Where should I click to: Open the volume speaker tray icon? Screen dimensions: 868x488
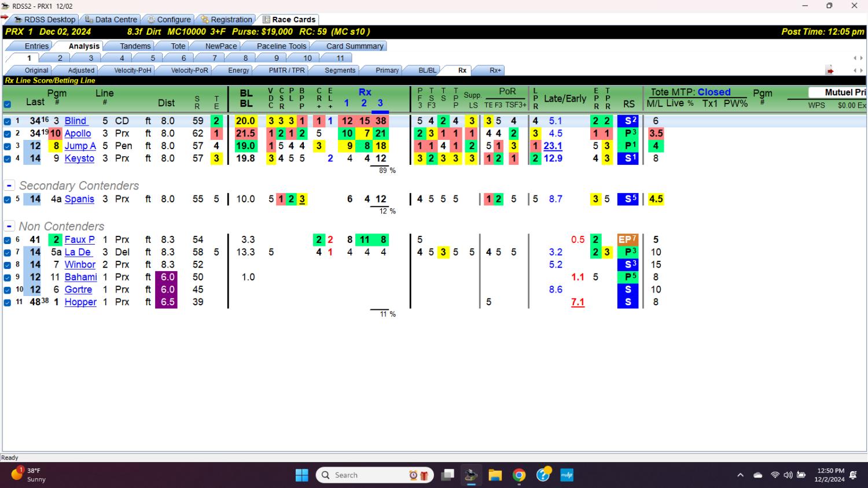click(788, 475)
